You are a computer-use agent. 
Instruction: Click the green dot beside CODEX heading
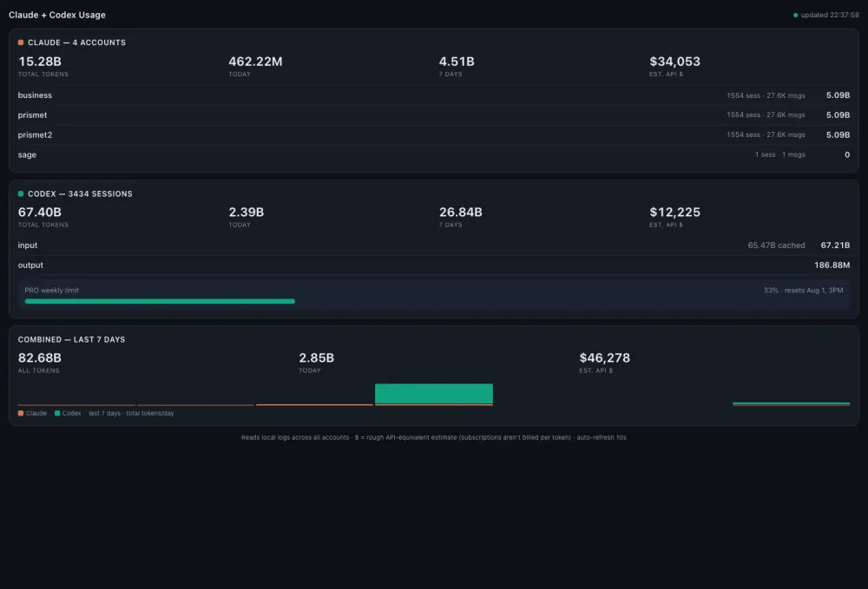click(x=21, y=193)
